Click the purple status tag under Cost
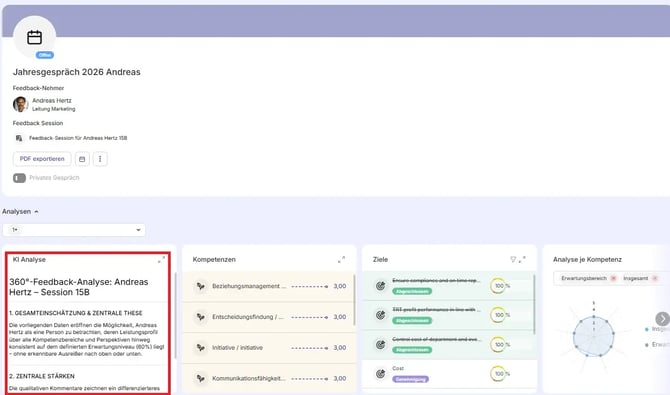 click(x=411, y=379)
